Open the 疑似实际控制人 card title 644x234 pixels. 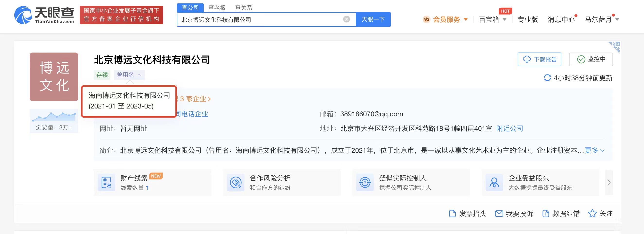[x=403, y=178]
